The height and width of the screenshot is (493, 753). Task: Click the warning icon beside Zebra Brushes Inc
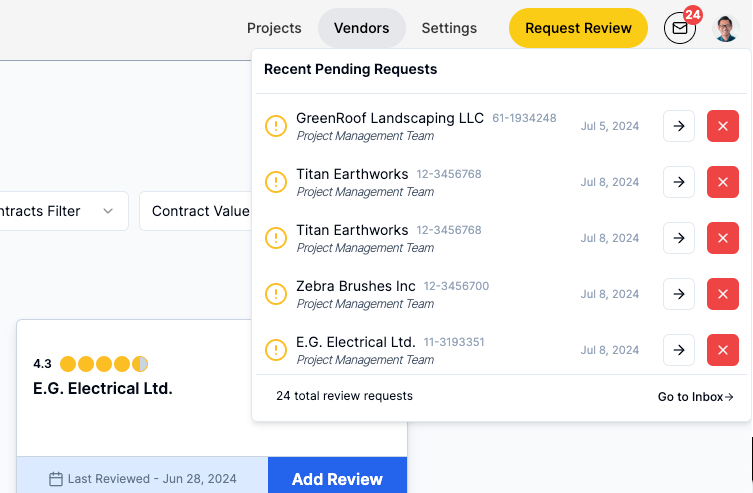click(x=276, y=294)
